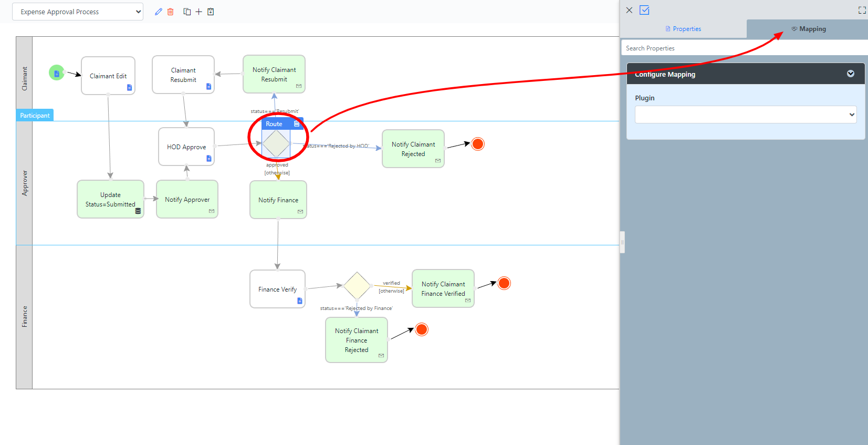Switch to the Properties tab
Screen dimensions: 868x445
tap(683, 29)
